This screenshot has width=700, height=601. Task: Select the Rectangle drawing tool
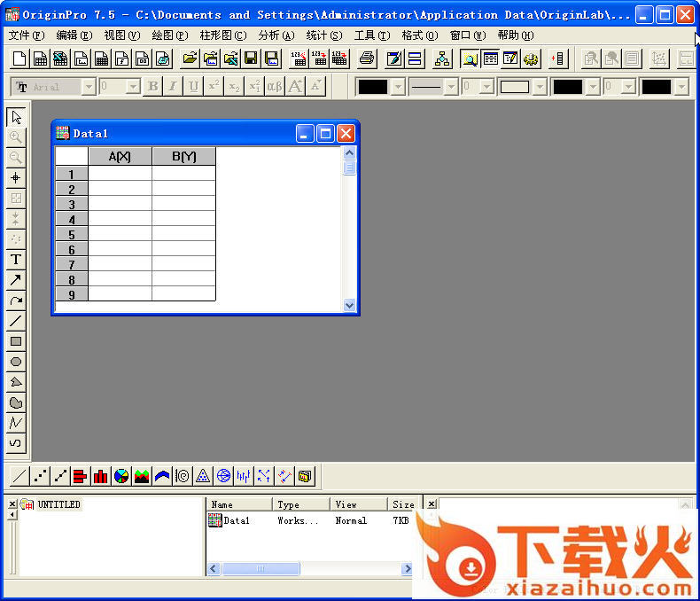pyautogui.click(x=16, y=341)
